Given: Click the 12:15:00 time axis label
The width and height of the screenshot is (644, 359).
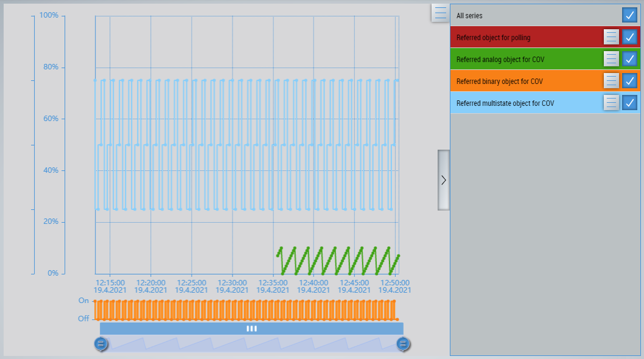Looking at the screenshot, I should coord(110,282).
